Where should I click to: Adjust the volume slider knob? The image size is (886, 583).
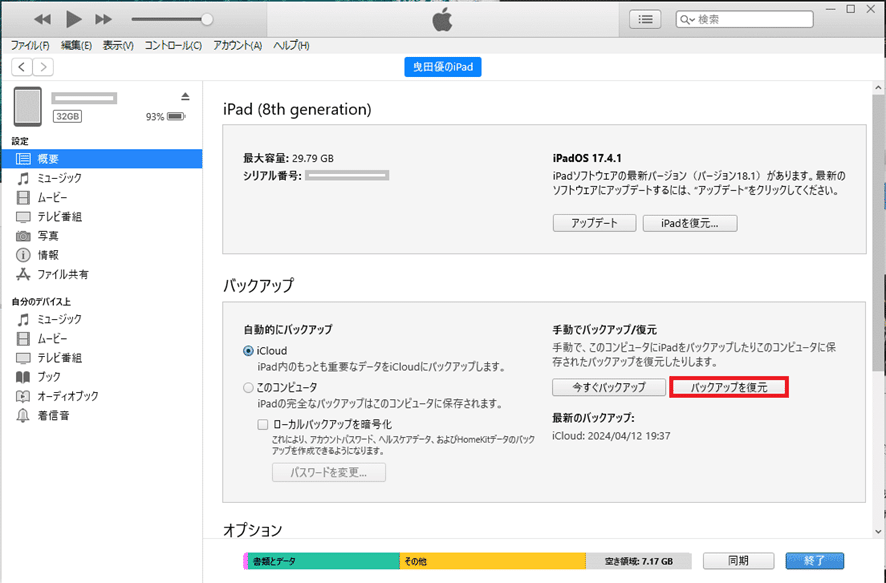click(x=207, y=19)
